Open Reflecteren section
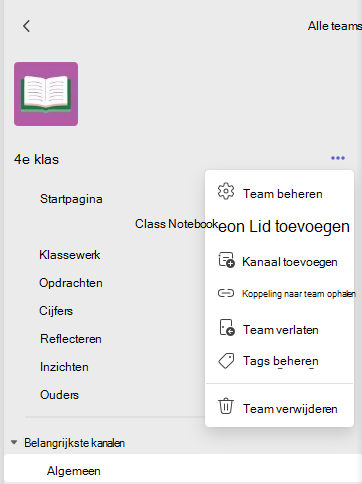This screenshot has height=484, width=362. (x=71, y=339)
